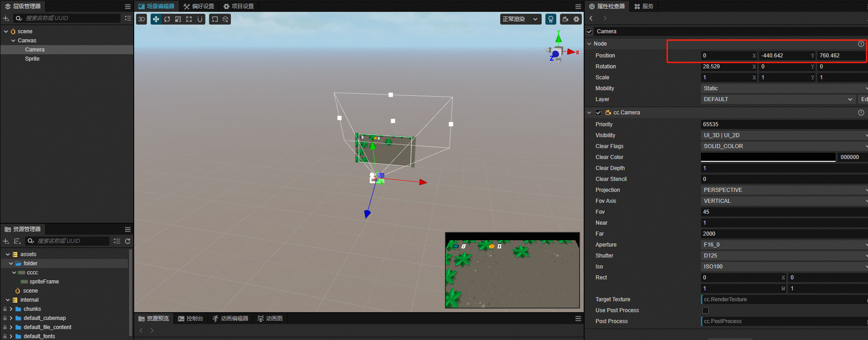
Task: Open the hierarchy panel menu
Action: [x=128, y=6]
